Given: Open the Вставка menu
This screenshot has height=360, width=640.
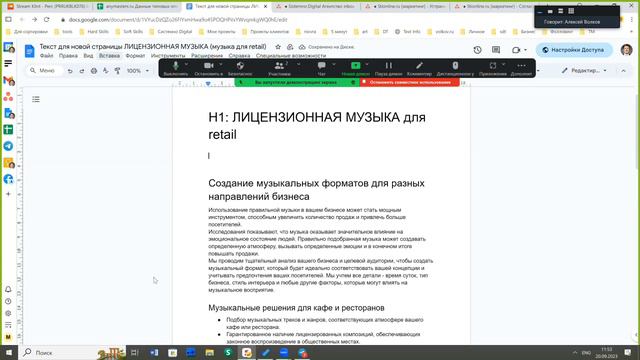Looking at the screenshot, I should point(109,56).
